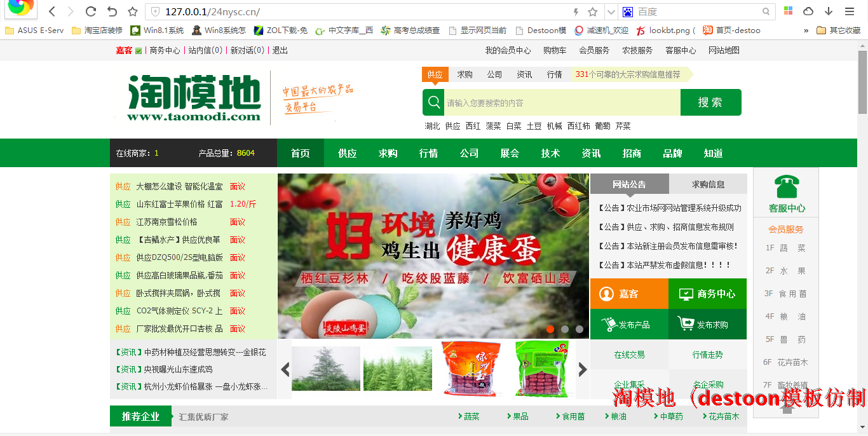Click the page vertical scrollbar thumb
The image size is (868, 436).
pyautogui.click(x=862, y=81)
